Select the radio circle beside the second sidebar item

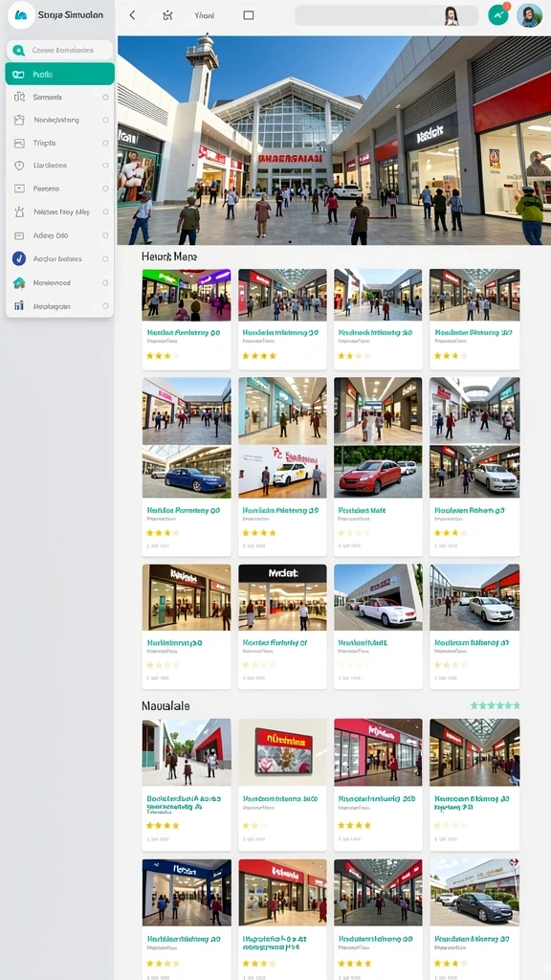point(105,98)
